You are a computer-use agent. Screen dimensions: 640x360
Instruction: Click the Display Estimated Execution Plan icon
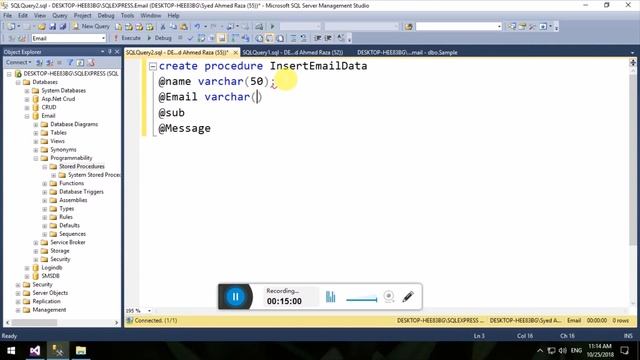tap(201, 38)
